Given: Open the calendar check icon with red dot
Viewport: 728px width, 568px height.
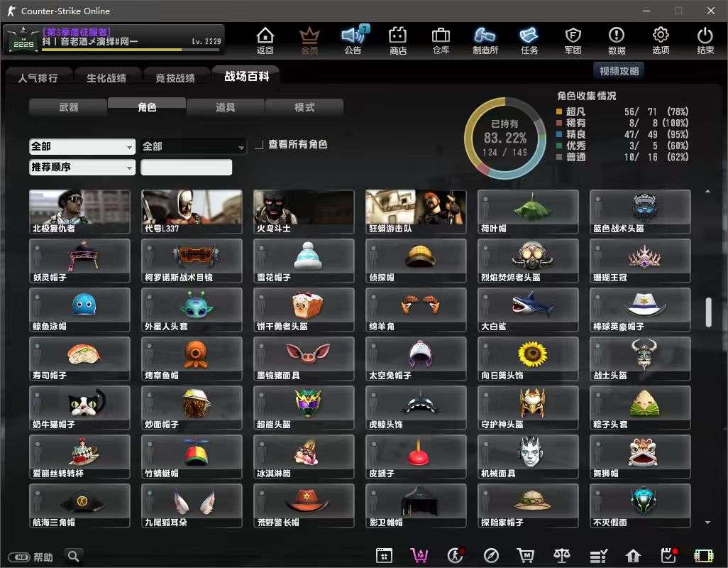Looking at the screenshot, I should 669,555.
